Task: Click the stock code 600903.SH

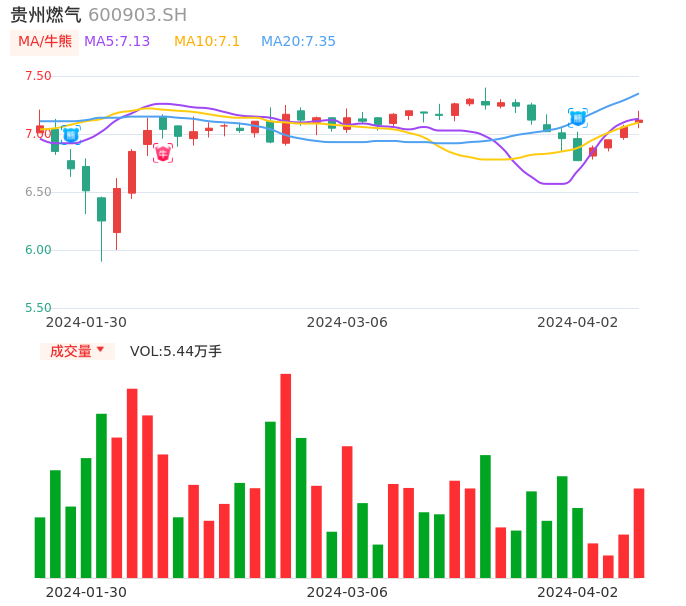Action: [x=137, y=15]
